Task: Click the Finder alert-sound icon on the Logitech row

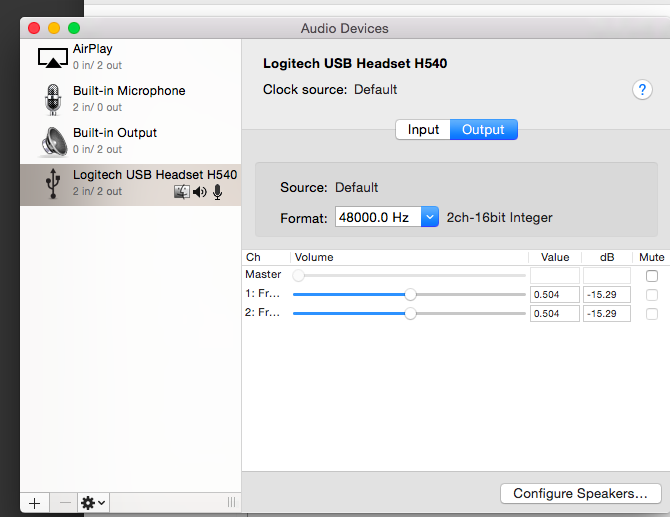Action: coord(182,192)
